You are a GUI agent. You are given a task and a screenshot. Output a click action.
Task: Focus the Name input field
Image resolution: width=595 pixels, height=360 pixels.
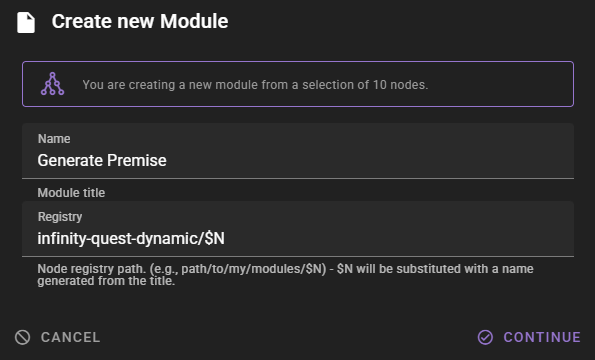pos(298,151)
